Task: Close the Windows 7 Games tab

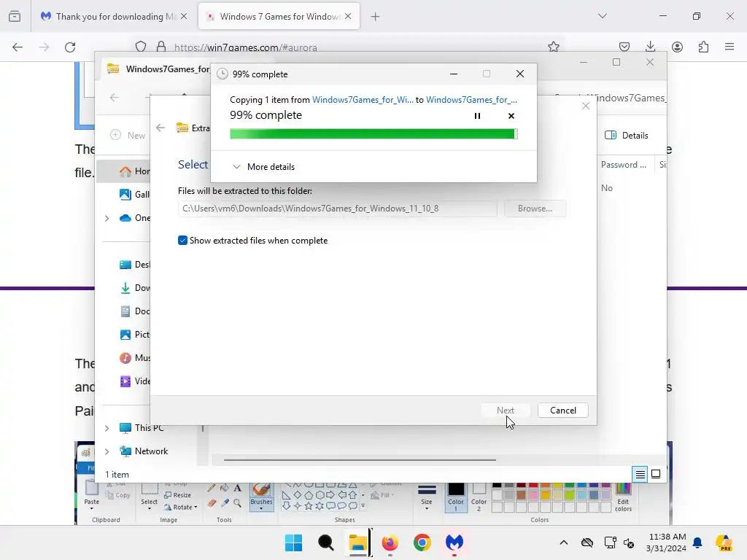Action: click(348, 17)
